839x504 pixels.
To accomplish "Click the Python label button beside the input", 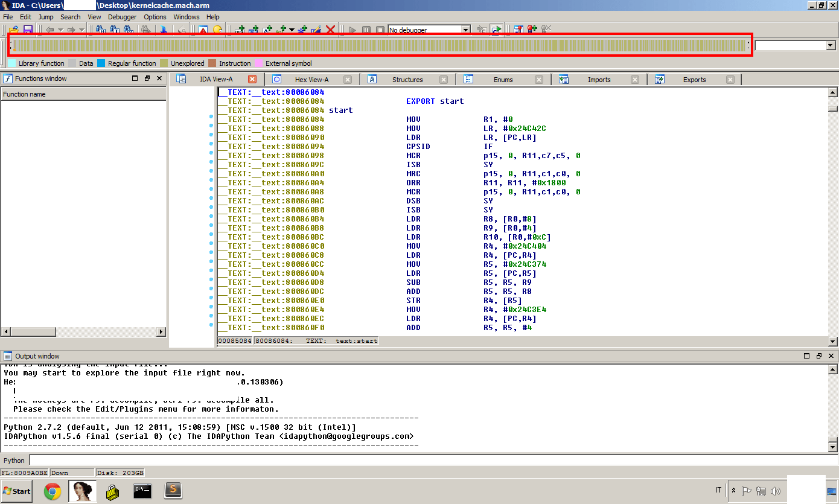I will tap(14, 461).
